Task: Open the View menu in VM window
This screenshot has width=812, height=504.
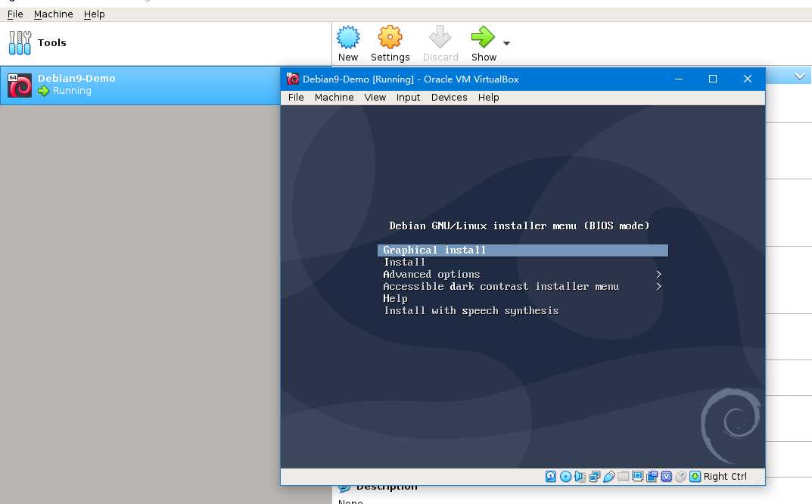Action: (x=375, y=98)
